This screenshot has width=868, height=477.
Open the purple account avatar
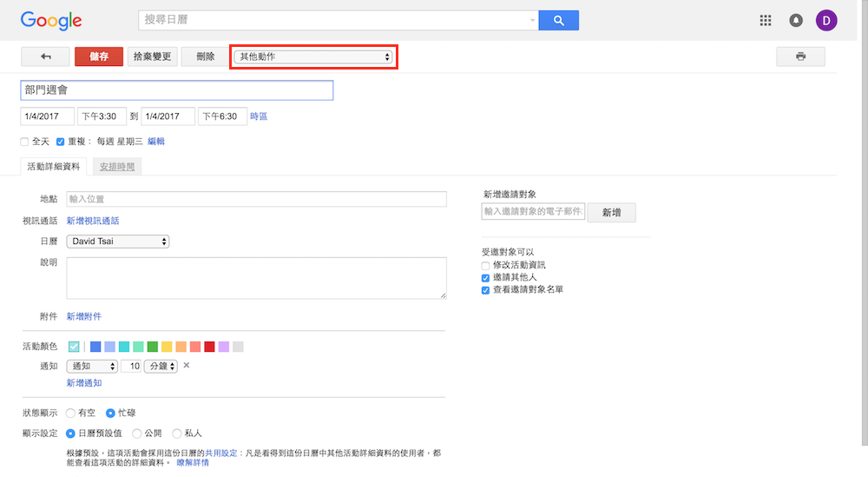[826, 21]
